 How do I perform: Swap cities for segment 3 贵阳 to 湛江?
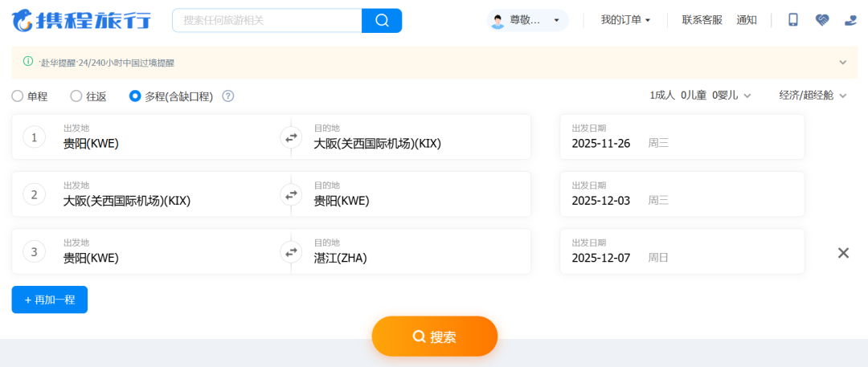click(x=291, y=252)
